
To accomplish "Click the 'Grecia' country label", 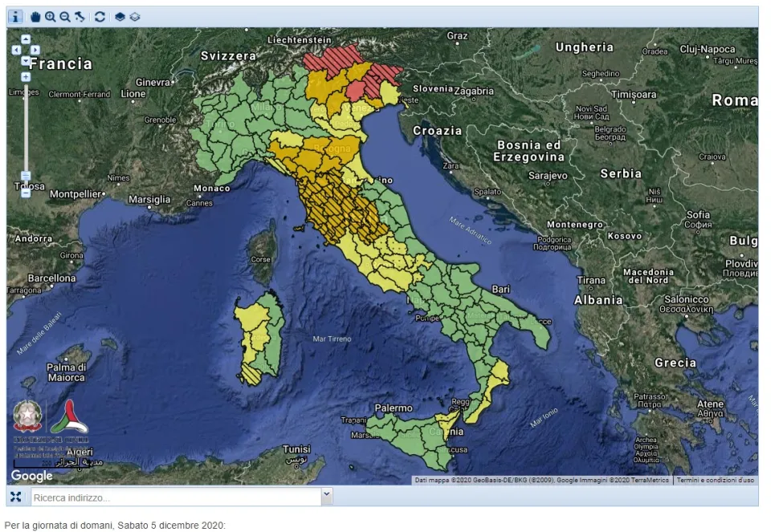I will (675, 363).
